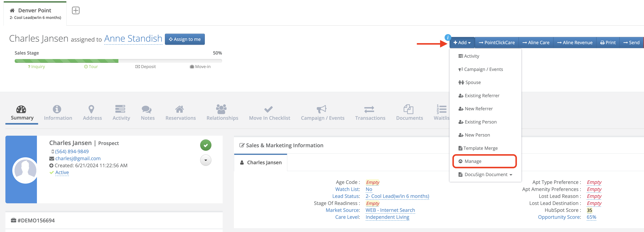
Task: Open the Reservations house icon
Action: click(x=179, y=109)
